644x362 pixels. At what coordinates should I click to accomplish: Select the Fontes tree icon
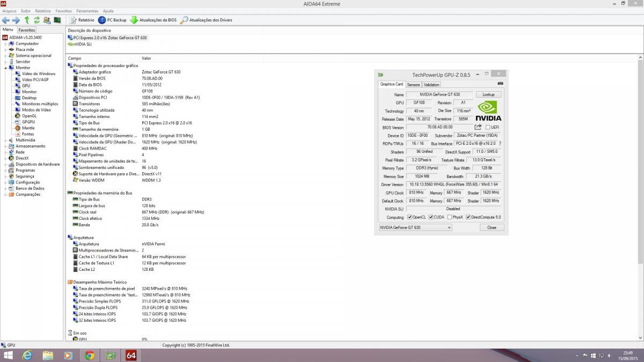pos(18,134)
